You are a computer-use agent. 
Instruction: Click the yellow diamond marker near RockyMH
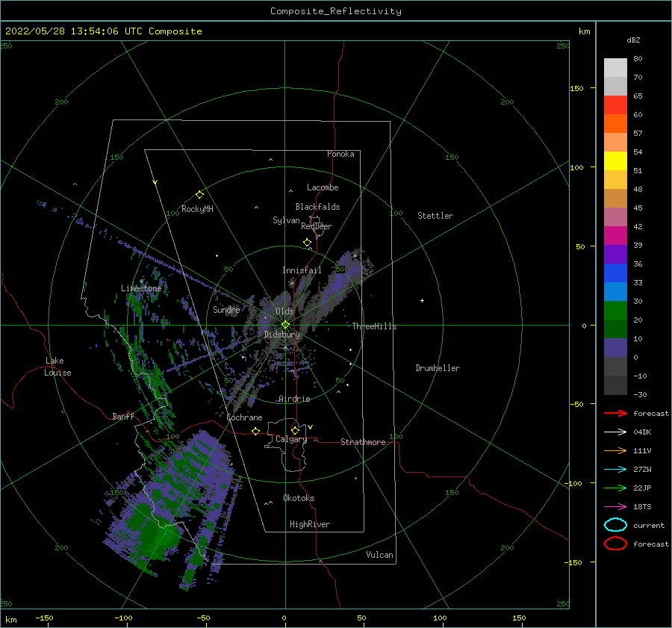pyautogui.click(x=199, y=195)
